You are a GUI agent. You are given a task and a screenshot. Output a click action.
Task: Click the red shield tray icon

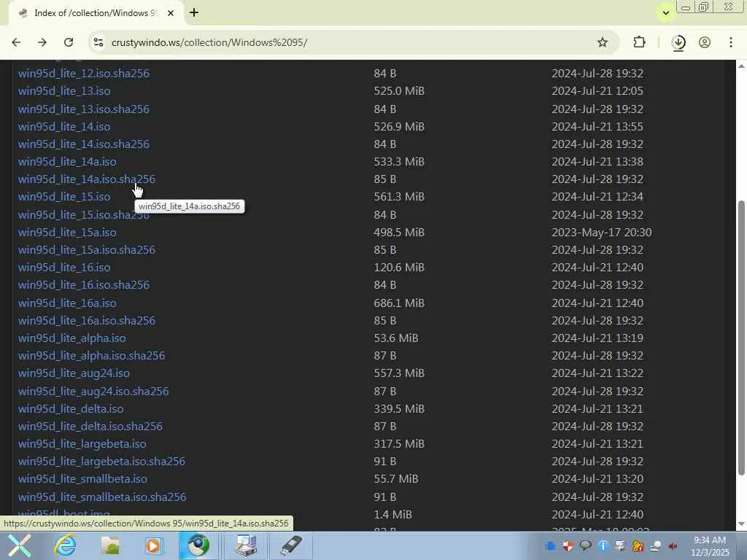(568, 546)
